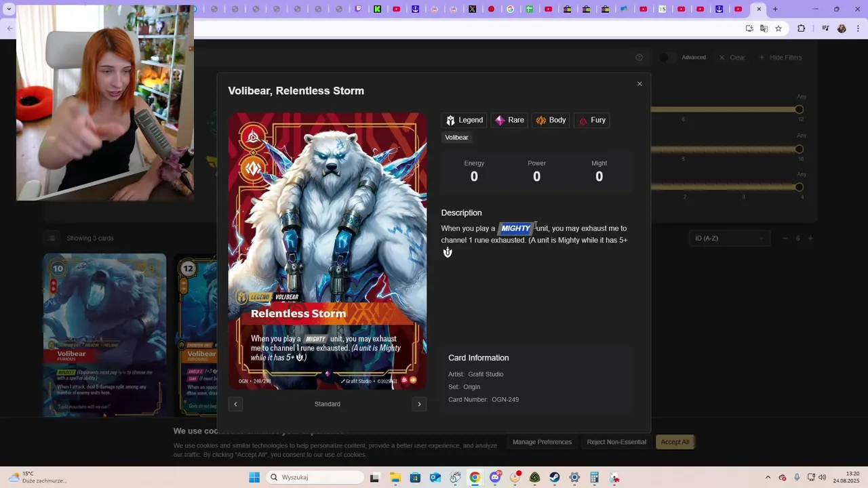Click the Body domain tag
The image size is (868, 488).
(551, 120)
